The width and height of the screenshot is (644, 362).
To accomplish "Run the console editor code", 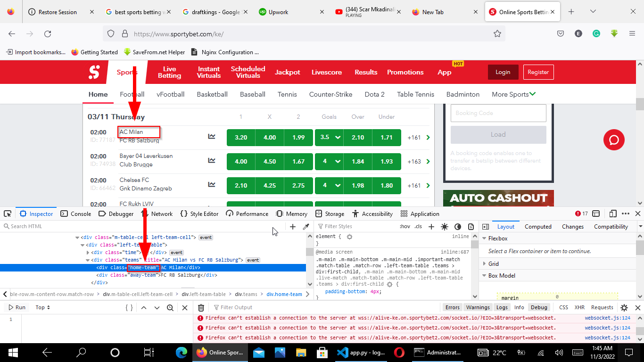I will pyautogui.click(x=17, y=307).
